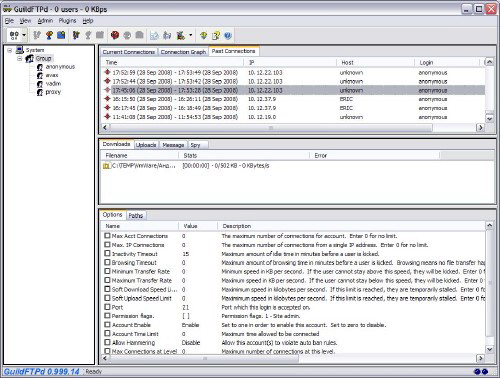This screenshot has width=500, height=378.
Task: Click connections list scroll-down arrow
Action: [489, 118]
